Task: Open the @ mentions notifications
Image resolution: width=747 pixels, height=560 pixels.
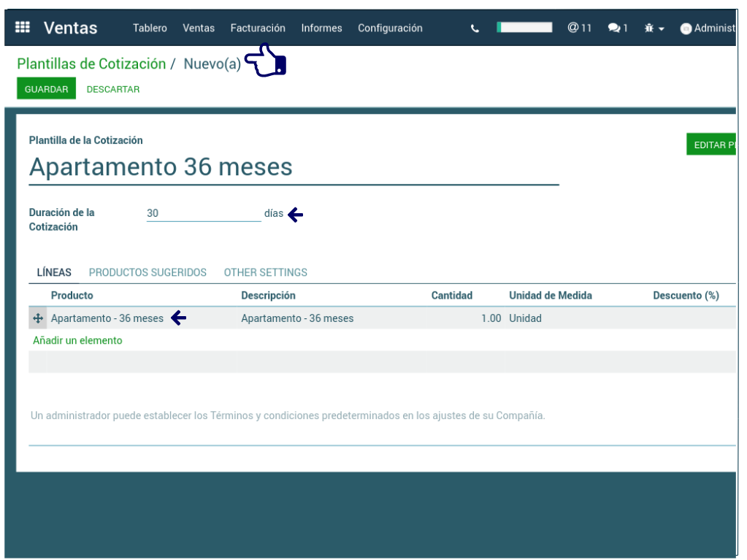Action: [579, 28]
